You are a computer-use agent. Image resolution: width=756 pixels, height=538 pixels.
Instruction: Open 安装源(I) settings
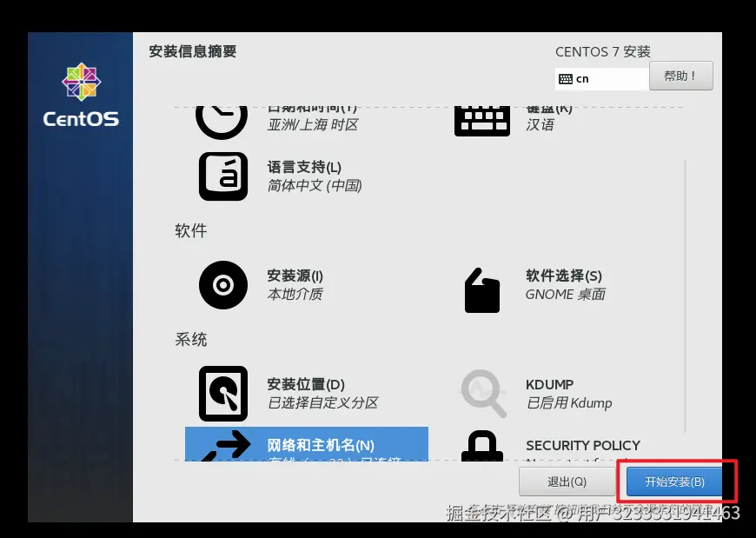tap(295, 276)
